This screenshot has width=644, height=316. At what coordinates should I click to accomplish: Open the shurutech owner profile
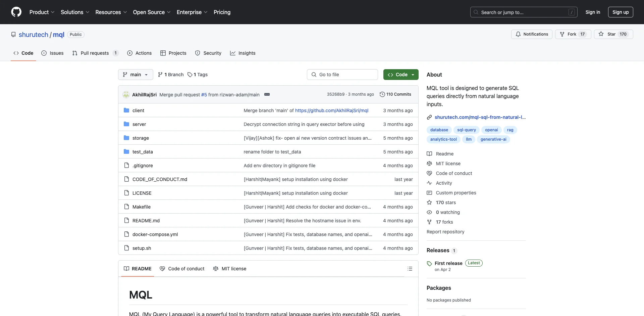[34, 35]
